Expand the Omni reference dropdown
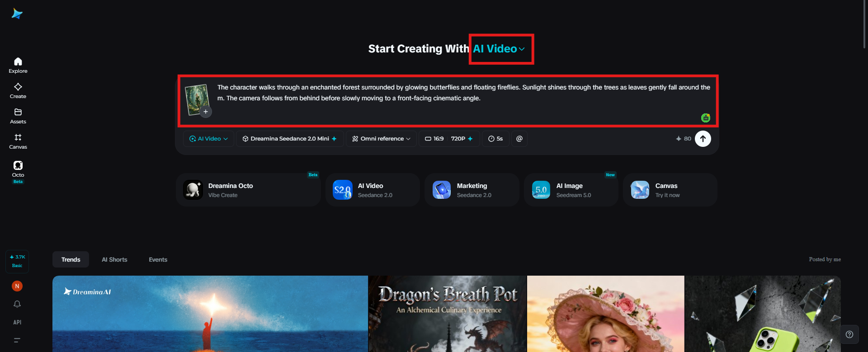This screenshot has width=868, height=352. tap(381, 139)
